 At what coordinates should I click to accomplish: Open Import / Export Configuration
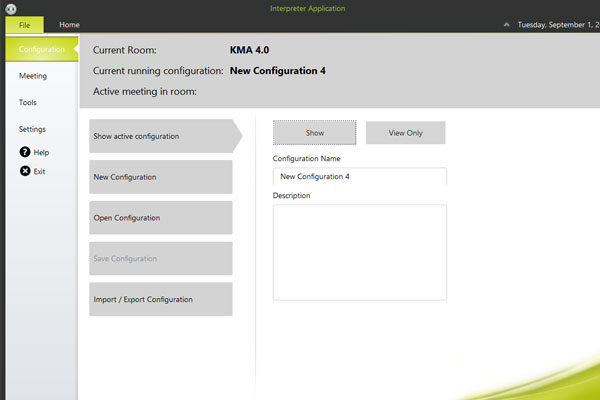tap(161, 299)
